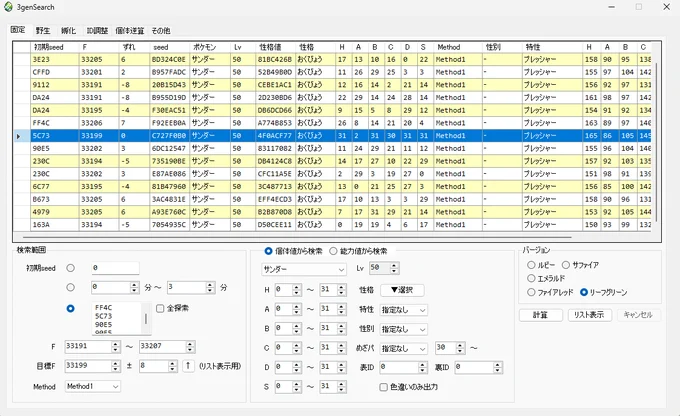
Task: Select the table row with seed 3E23
Action: tap(332, 59)
